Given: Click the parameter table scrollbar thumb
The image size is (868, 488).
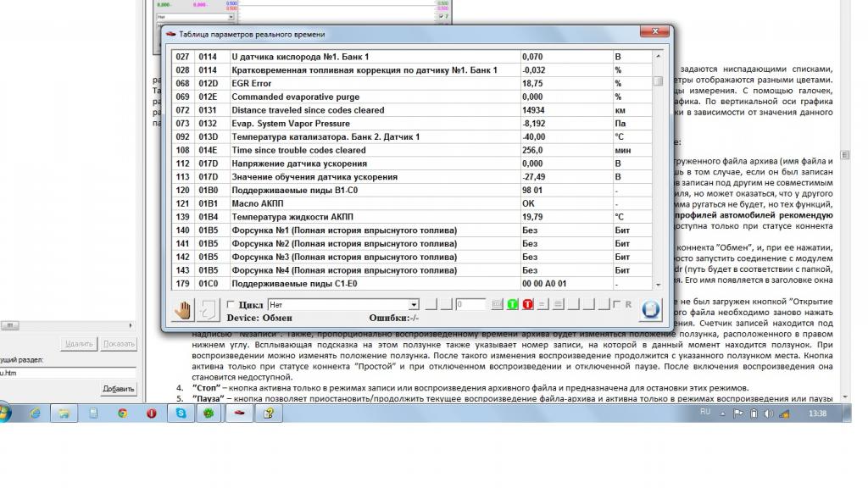Looking at the screenshot, I should pyautogui.click(x=658, y=80).
